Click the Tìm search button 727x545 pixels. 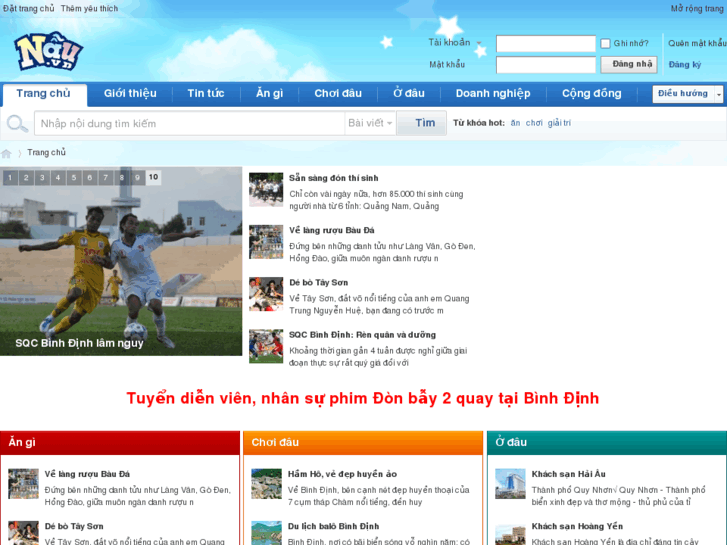point(425,123)
